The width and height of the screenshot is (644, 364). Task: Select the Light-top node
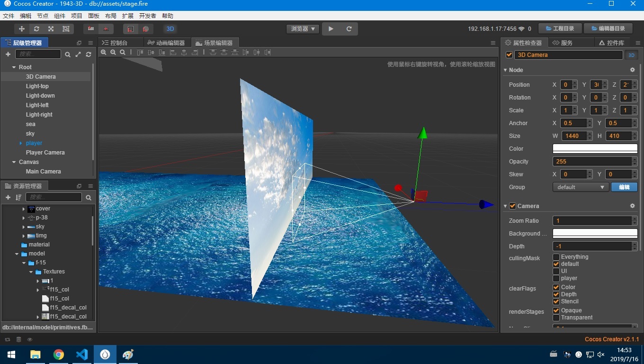pyautogui.click(x=37, y=86)
